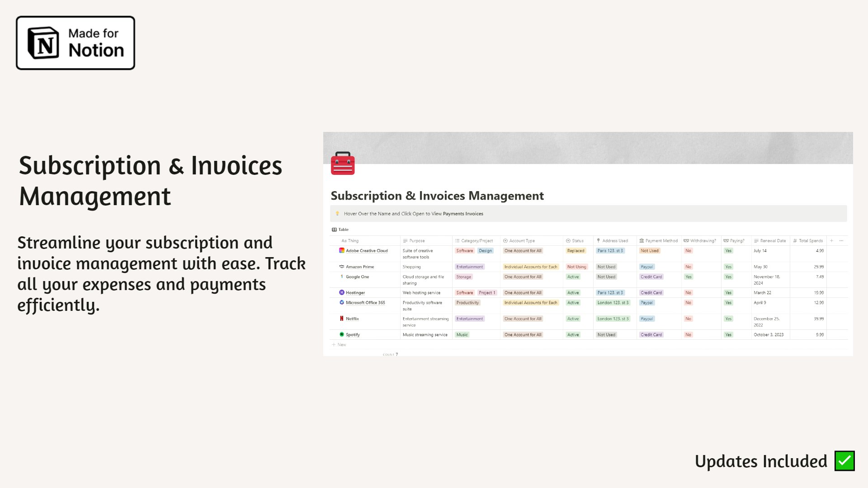The image size is (868, 488).
Task: Click the Notion logo in the badge
Action: (43, 43)
